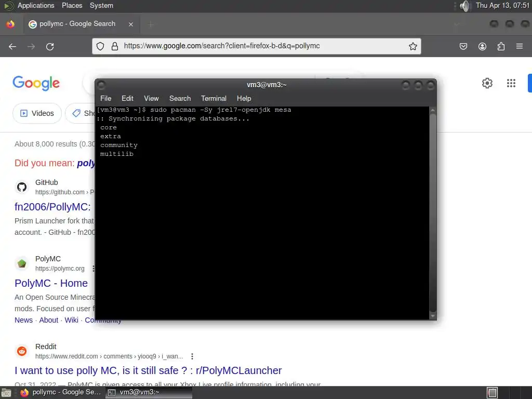Viewport: 532px width, 399px height.
Task: Click the volume speaker tray icon
Action: click(465, 6)
